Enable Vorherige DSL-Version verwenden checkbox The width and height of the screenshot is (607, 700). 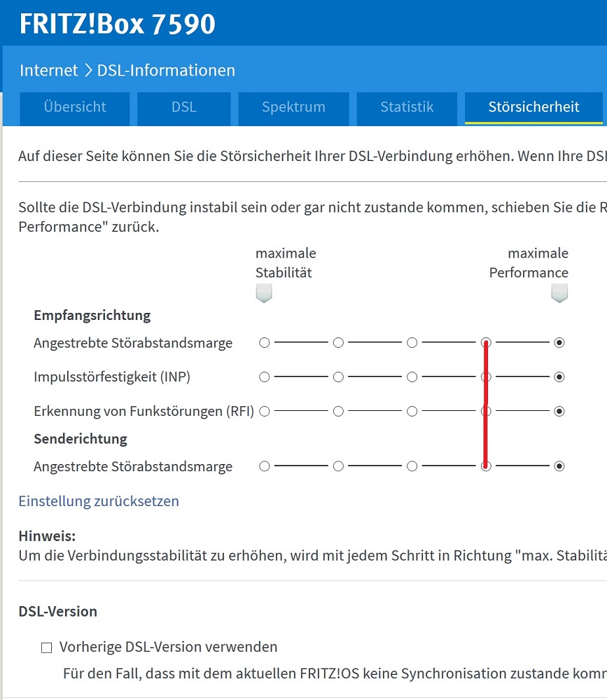46,647
